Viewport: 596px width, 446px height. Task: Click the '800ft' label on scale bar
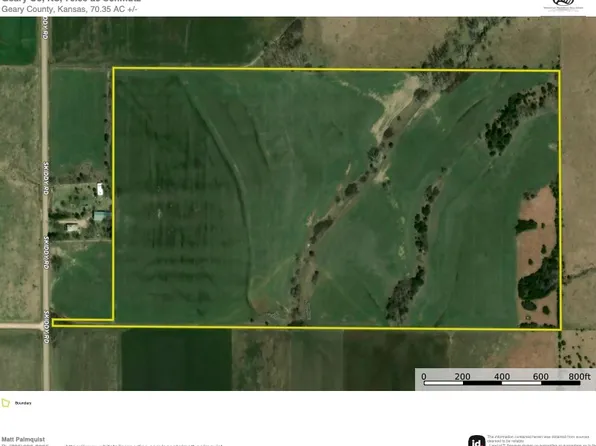coord(579,376)
